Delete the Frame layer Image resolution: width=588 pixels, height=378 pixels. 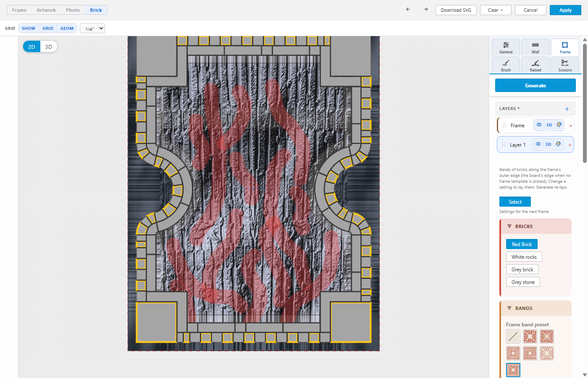[571, 126]
